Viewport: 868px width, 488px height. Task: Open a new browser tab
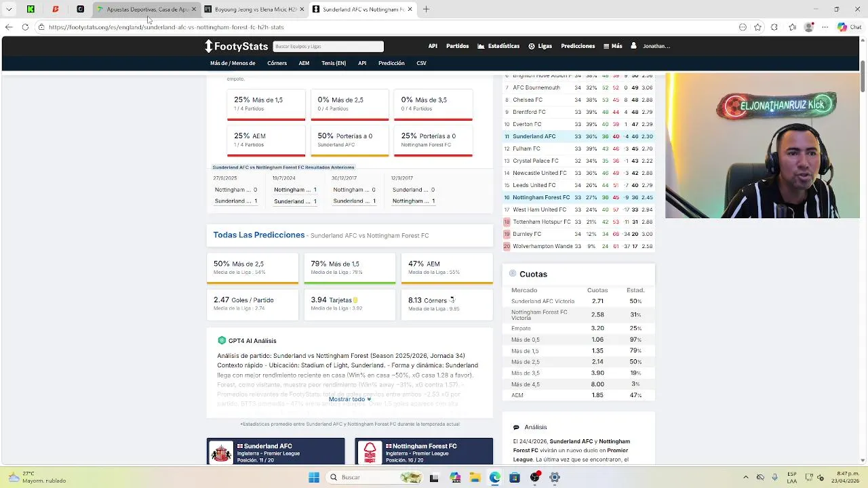(x=426, y=9)
